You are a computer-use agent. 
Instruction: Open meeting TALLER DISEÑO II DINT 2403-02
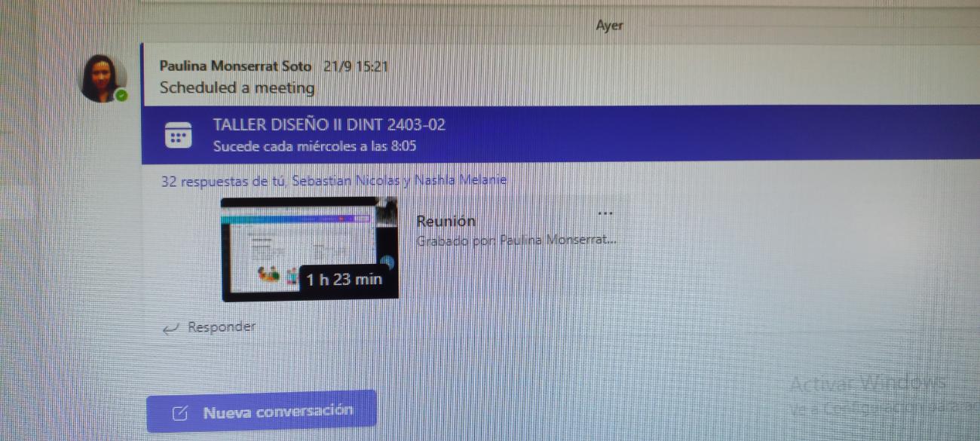click(x=329, y=125)
